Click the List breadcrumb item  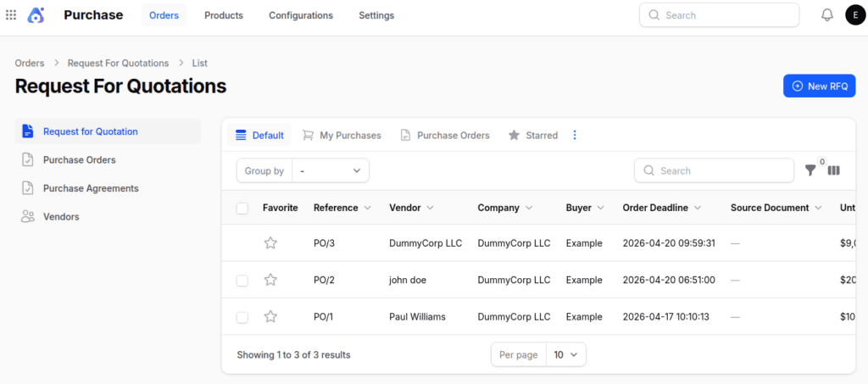[x=200, y=63]
